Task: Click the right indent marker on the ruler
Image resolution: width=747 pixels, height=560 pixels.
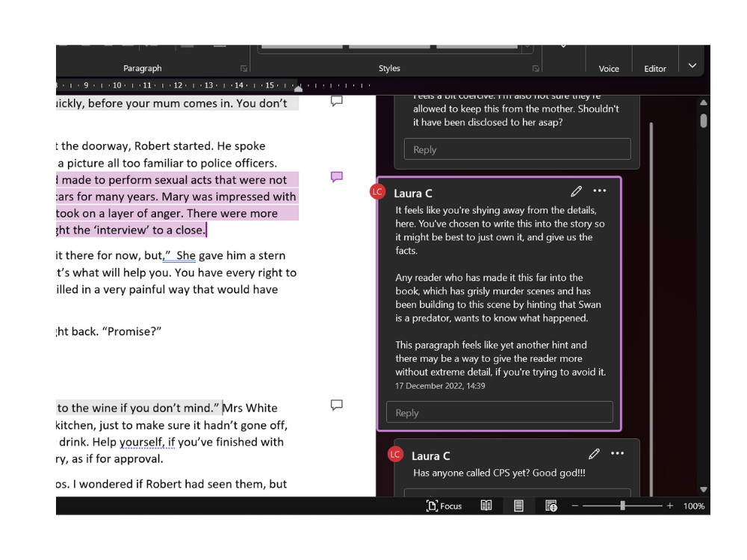Action: point(298,89)
